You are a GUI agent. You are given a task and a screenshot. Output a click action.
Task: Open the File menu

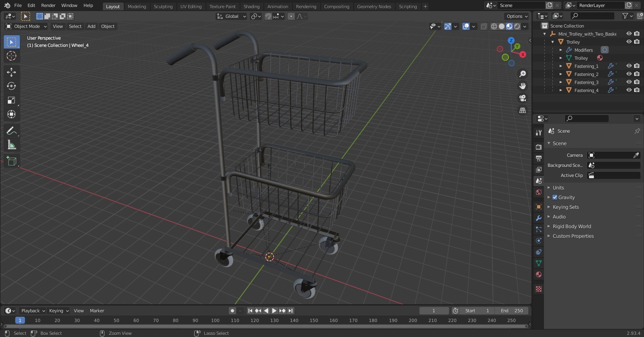[x=18, y=5]
